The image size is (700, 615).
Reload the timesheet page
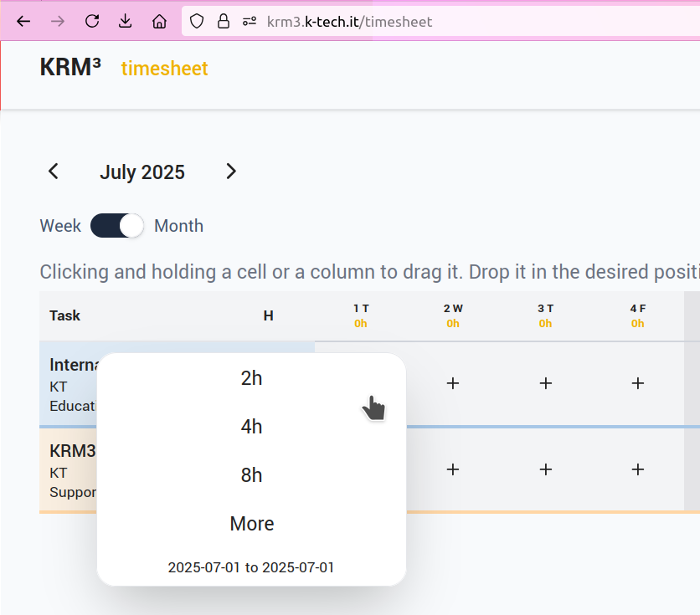pyautogui.click(x=92, y=22)
